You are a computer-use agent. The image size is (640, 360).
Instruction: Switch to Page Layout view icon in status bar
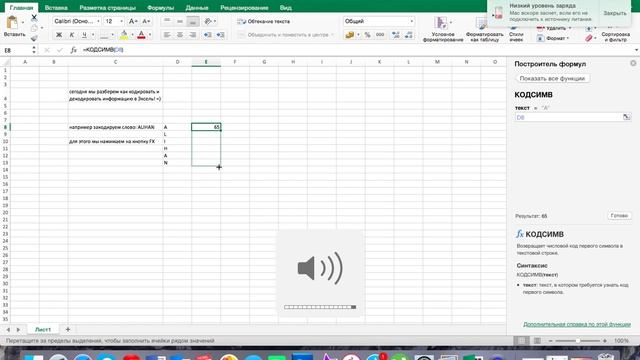[537, 340]
